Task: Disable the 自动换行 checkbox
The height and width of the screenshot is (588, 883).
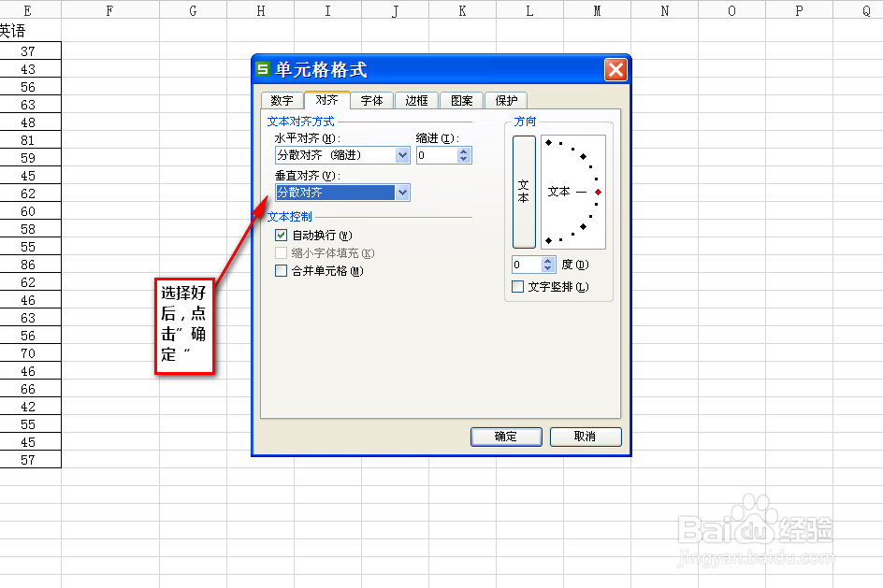Action: (281, 236)
